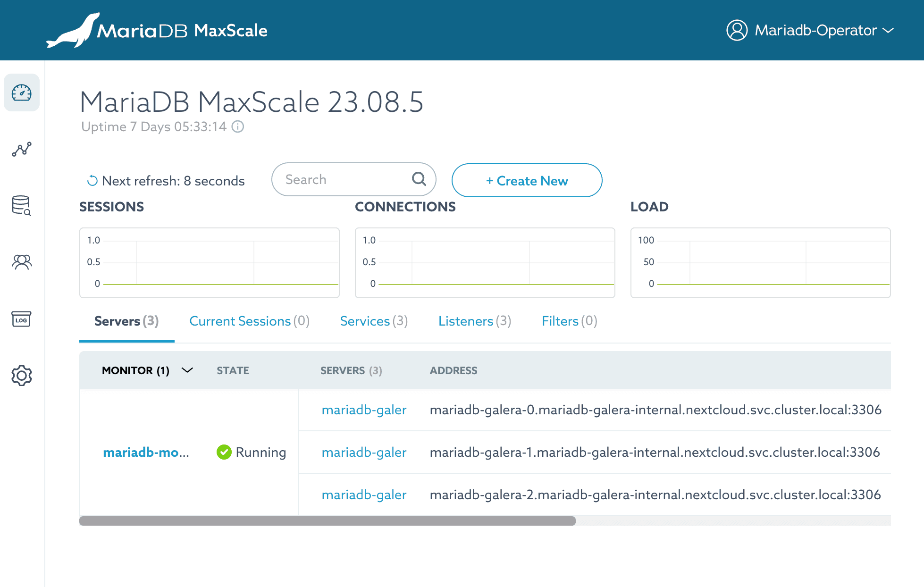Viewport: 924px width, 587px height.
Task: Click the SERVERS (3) column header
Action: click(x=352, y=370)
